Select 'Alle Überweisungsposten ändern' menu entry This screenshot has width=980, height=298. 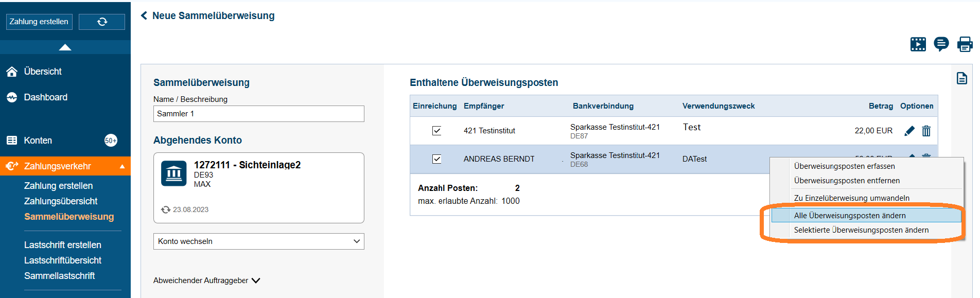850,216
